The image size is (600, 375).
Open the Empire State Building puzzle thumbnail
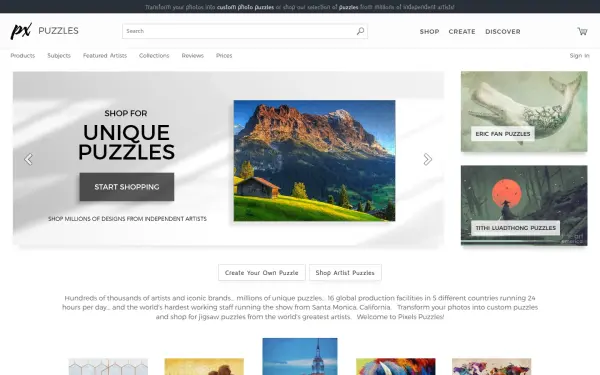(300, 356)
